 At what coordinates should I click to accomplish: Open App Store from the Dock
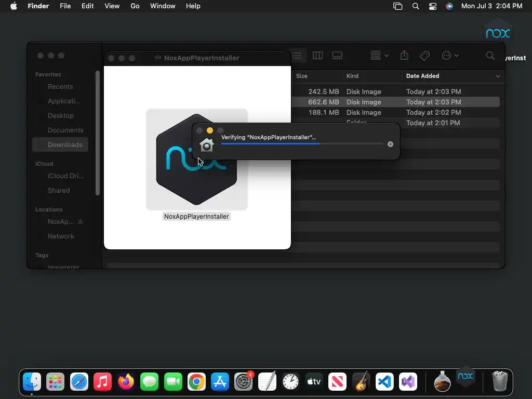pos(220,382)
